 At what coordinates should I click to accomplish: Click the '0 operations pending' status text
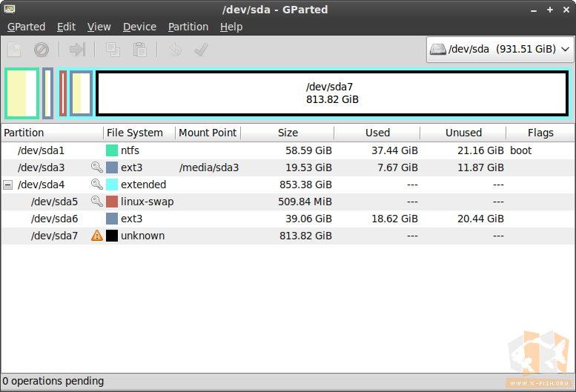(53, 381)
